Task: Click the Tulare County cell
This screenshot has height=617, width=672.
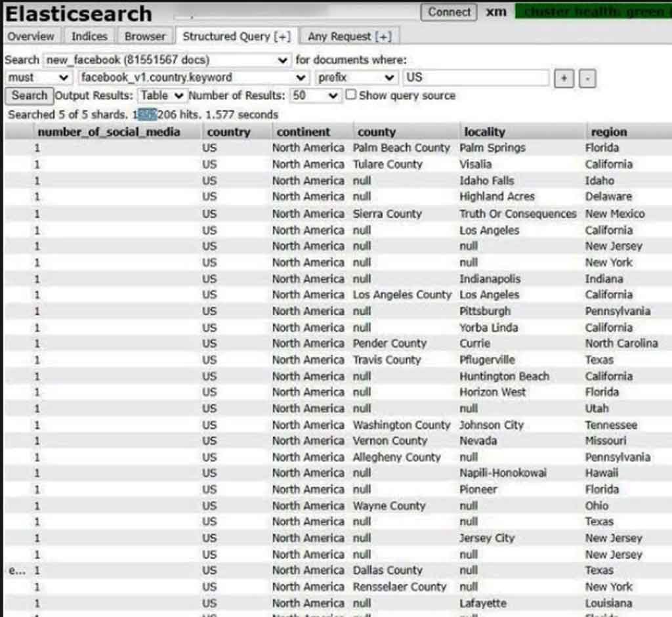Action: 387,164
